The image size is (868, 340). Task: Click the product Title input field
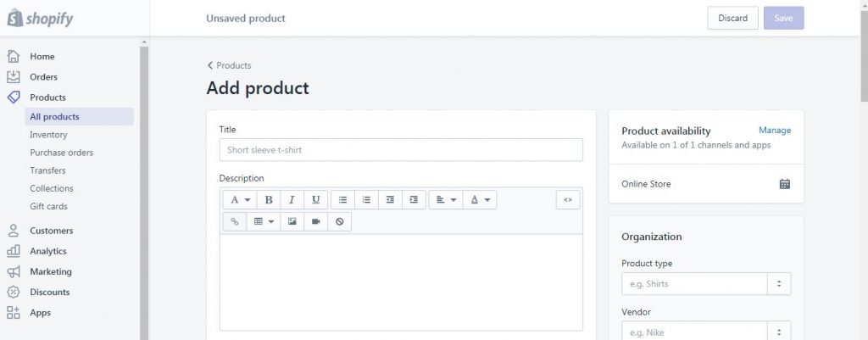401,150
